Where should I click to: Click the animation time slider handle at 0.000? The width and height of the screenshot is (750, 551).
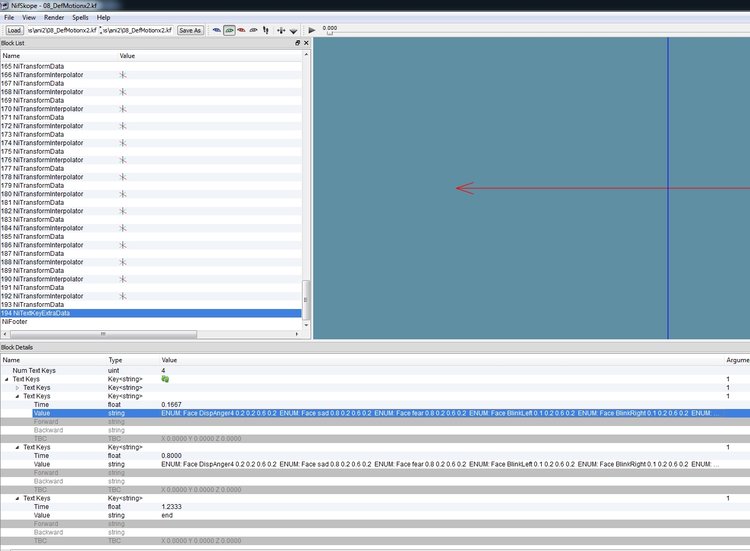(330, 33)
